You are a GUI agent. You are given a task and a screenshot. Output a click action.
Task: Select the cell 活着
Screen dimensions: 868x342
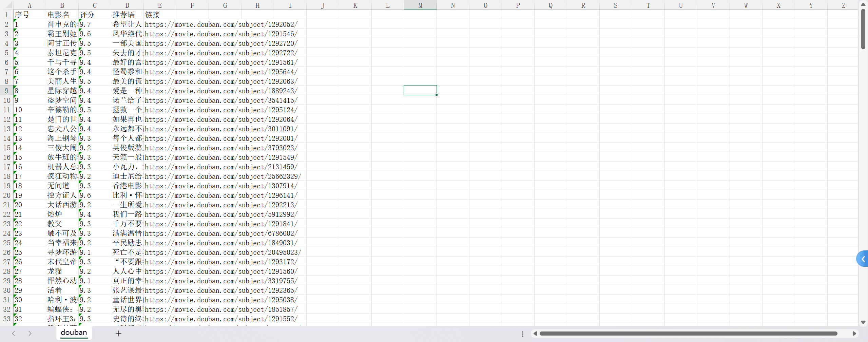pyautogui.click(x=62, y=290)
